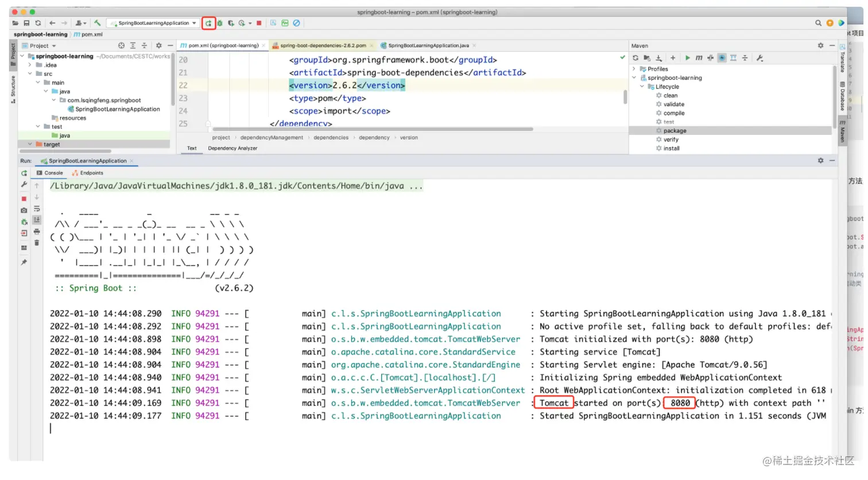The image size is (868, 480).
Task: Click the Rerun icon in Run panel
Action: [24, 173]
